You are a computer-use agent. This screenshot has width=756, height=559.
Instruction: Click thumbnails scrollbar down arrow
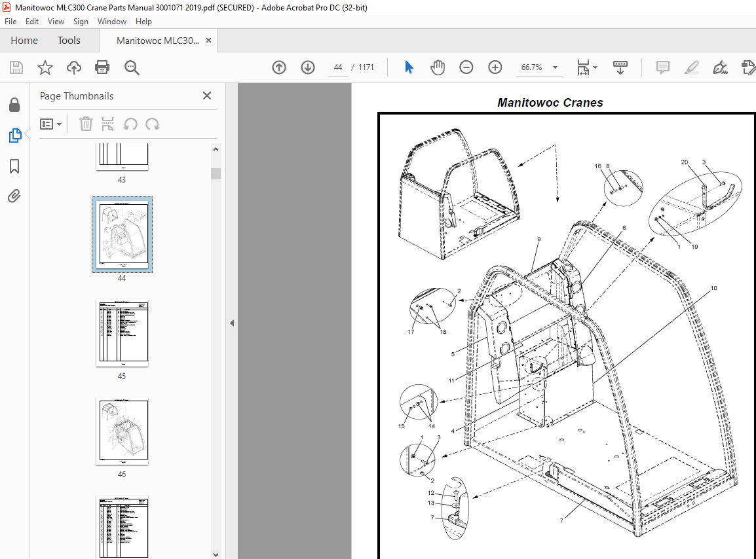[x=216, y=554]
